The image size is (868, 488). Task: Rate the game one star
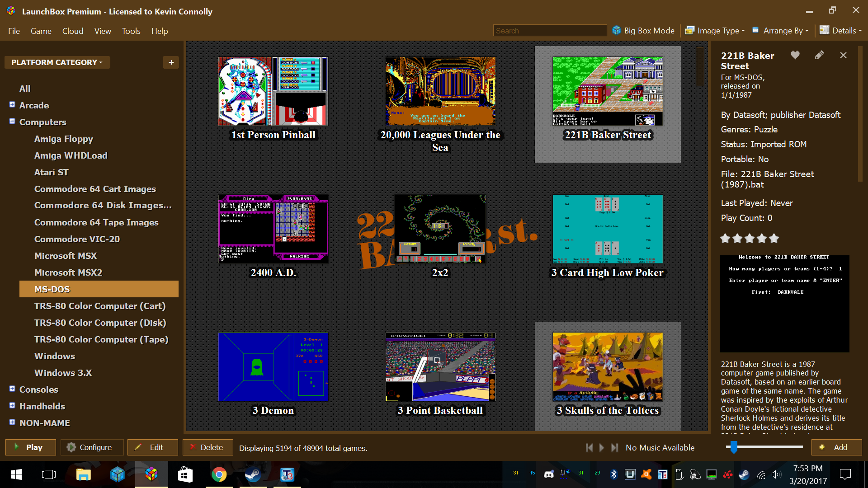click(x=725, y=238)
